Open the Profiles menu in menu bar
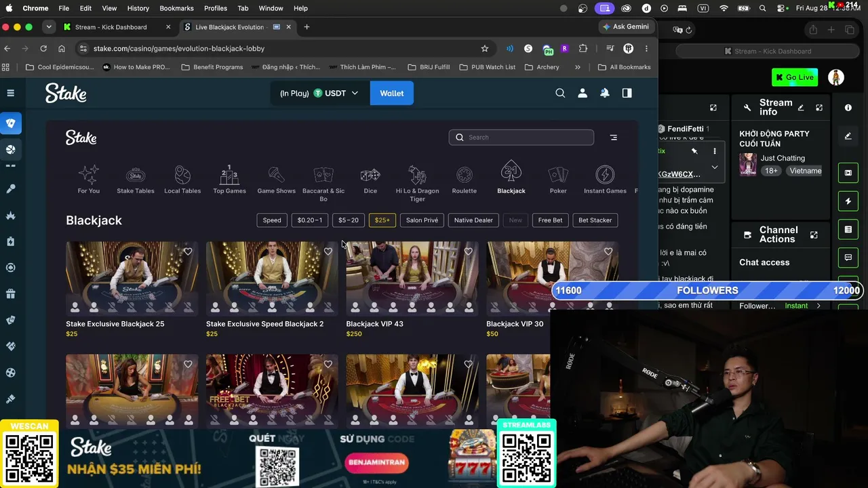The height and width of the screenshot is (488, 868). [x=216, y=8]
